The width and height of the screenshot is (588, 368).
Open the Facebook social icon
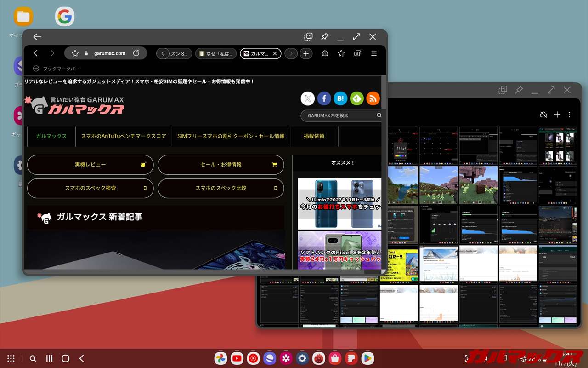324,98
